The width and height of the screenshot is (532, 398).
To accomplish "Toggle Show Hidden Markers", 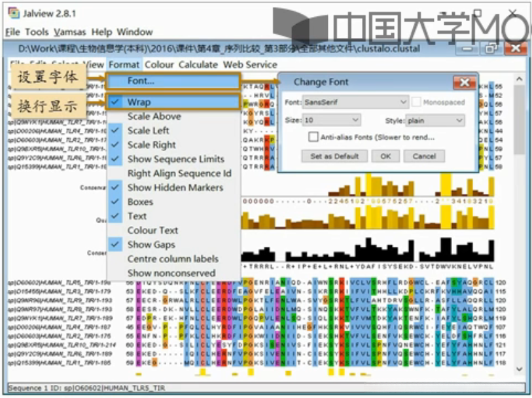I will [173, 188].
